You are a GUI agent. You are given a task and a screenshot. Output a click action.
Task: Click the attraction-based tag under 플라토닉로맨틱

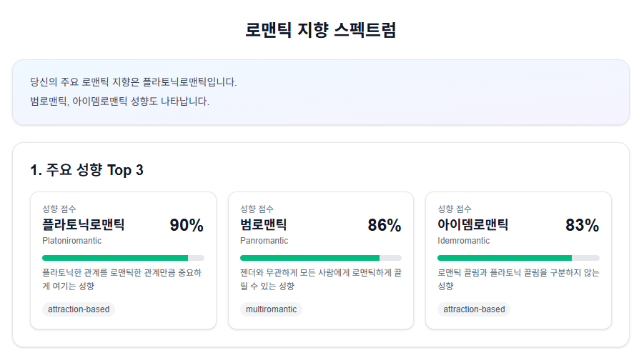[79, 309]
